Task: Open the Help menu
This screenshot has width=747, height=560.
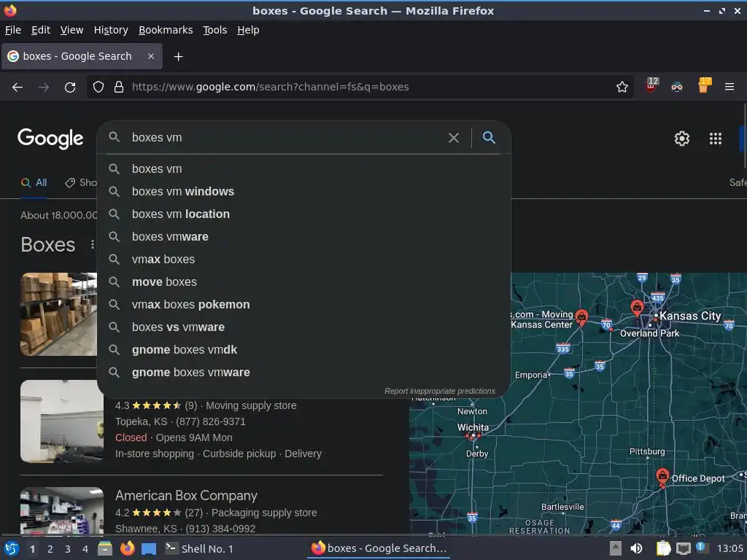Action: [x=248, y=30]
